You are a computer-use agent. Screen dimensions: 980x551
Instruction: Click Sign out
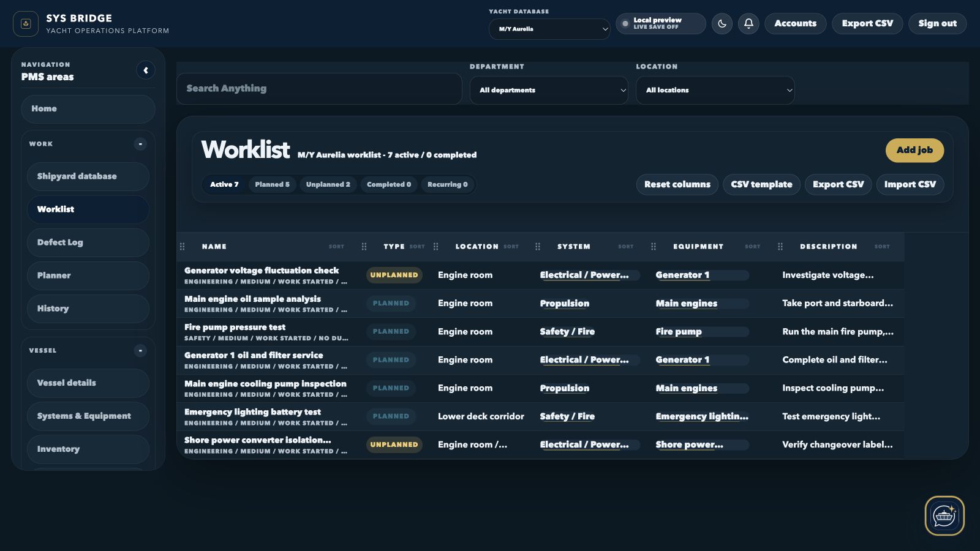tap(937, 23)
